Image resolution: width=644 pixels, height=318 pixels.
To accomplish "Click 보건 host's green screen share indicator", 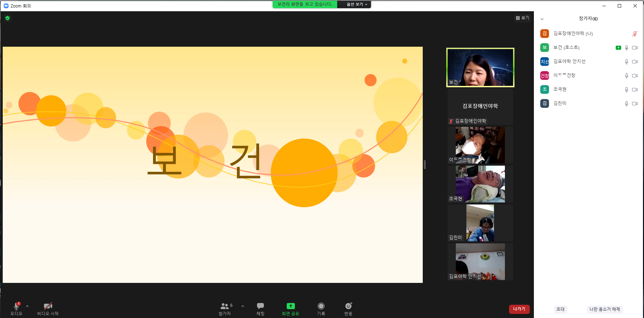I will [x=618, y=48].
